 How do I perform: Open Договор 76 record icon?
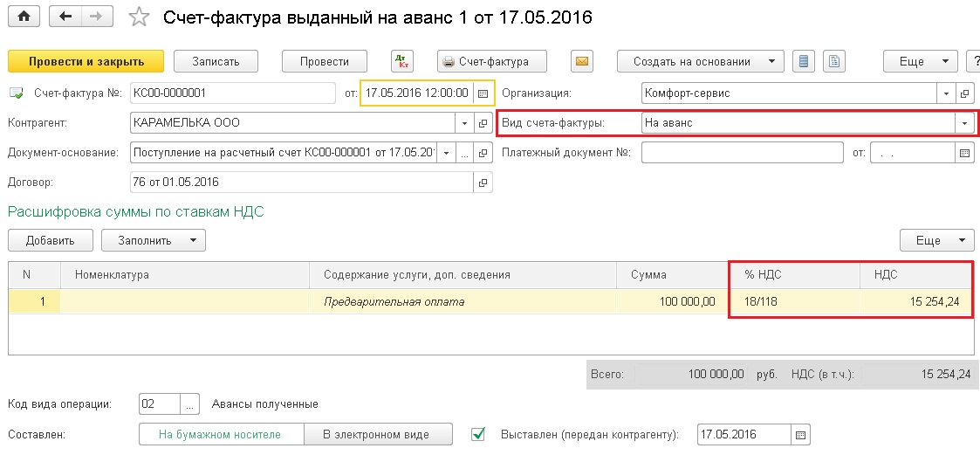coord(483,183)
